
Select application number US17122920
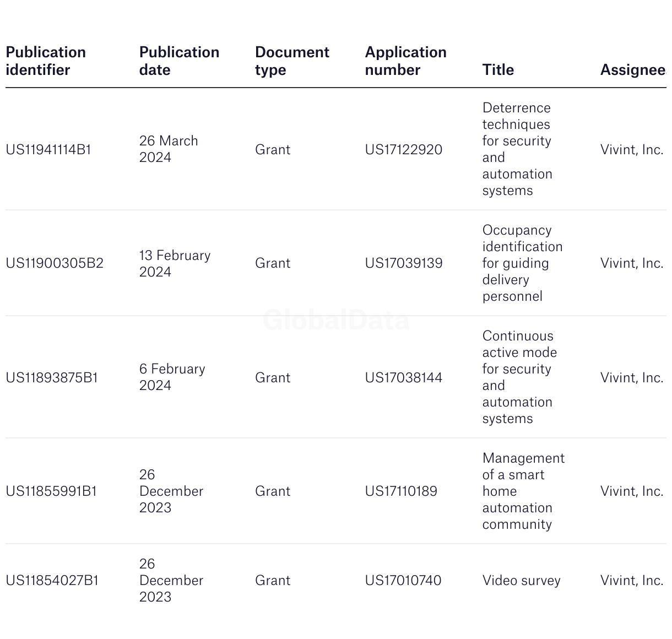[404, 149]
